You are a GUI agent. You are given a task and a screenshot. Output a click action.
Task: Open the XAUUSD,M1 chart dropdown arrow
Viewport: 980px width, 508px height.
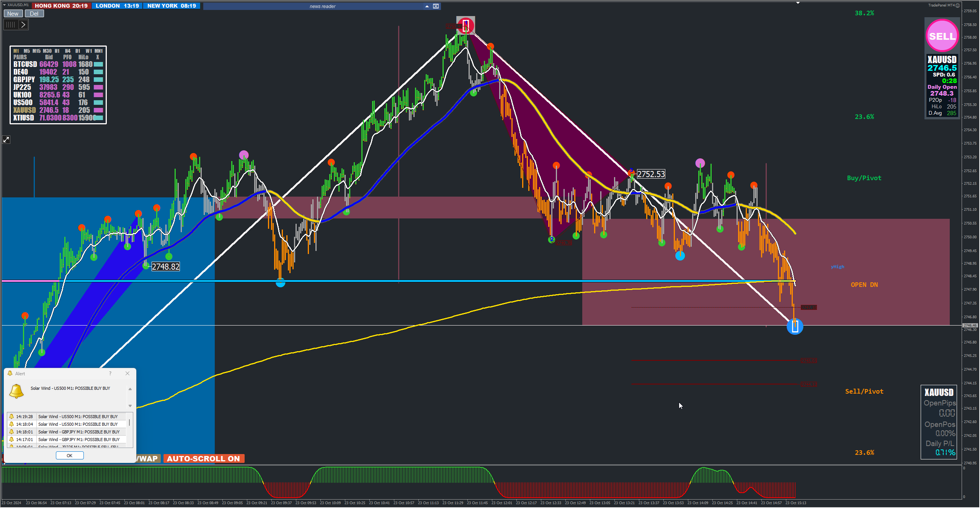point(4,5)
